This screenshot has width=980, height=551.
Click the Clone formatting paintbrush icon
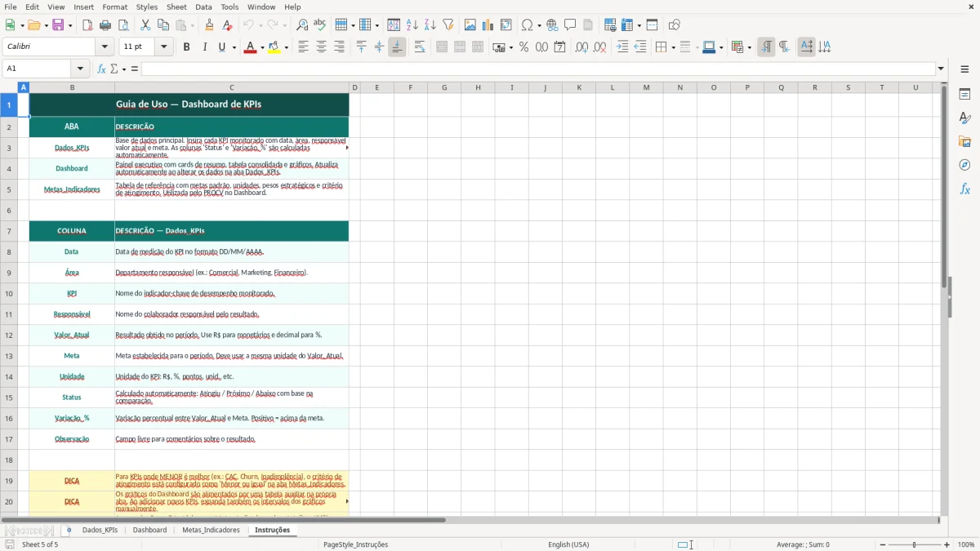(210, 25)
